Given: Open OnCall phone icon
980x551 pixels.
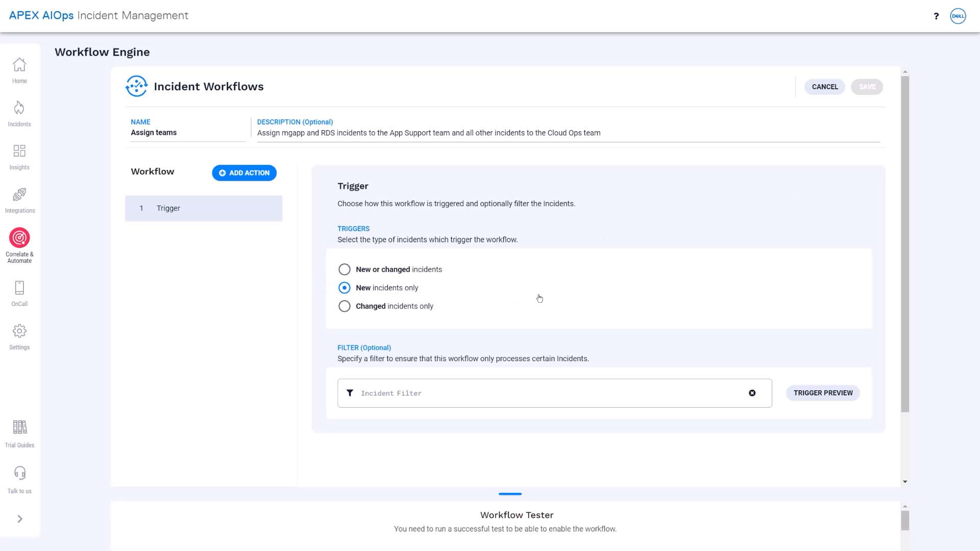Looking at the screenshot, I should pos(19,288).
